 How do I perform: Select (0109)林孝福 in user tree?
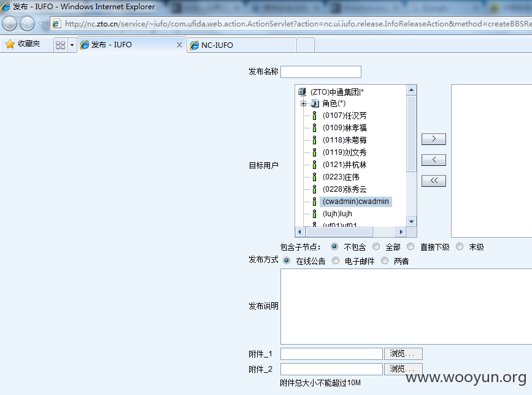(344, 128)
